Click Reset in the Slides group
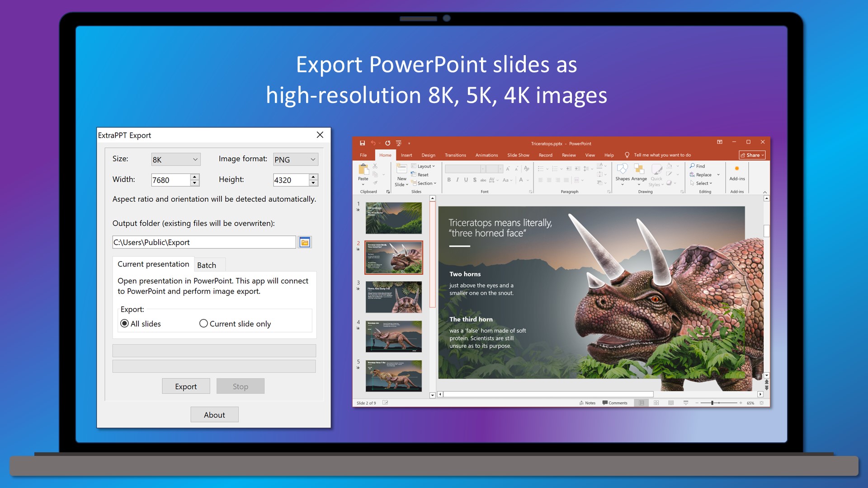This screenshot has width=868, height=488. (x=420, y=175)
